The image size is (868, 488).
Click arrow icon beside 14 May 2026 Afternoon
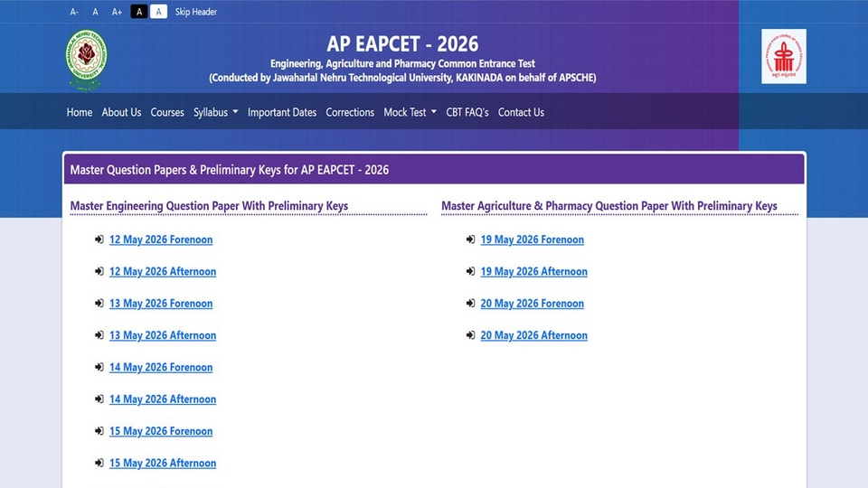click(99, 399)
